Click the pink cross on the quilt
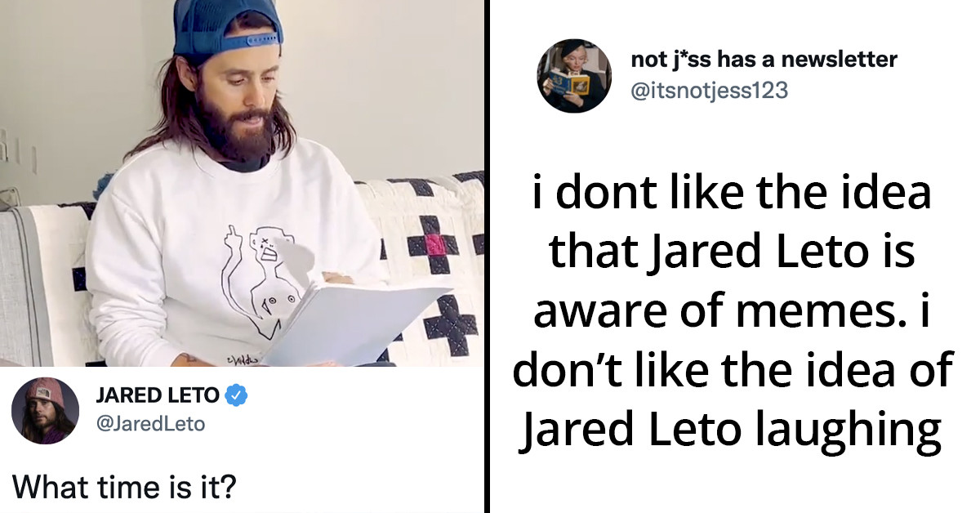The image size is (980, 513). tap(433, 243)
